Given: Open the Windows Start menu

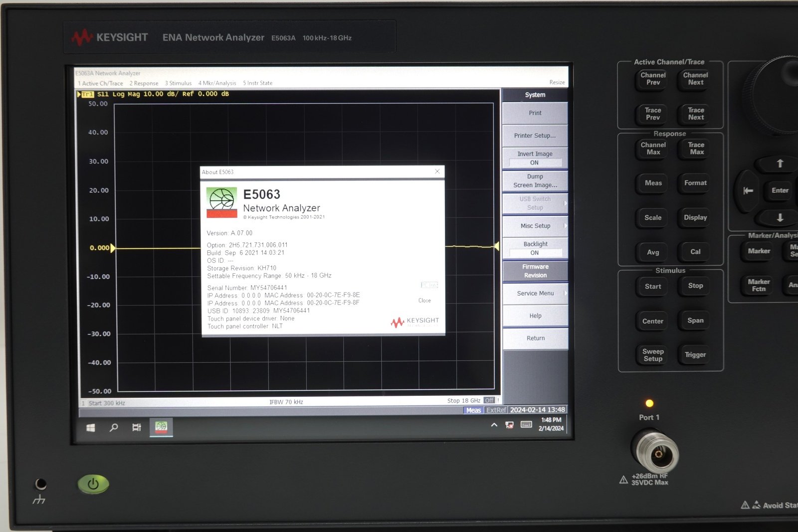Looking at the screenshot, I should coord(91,428).
